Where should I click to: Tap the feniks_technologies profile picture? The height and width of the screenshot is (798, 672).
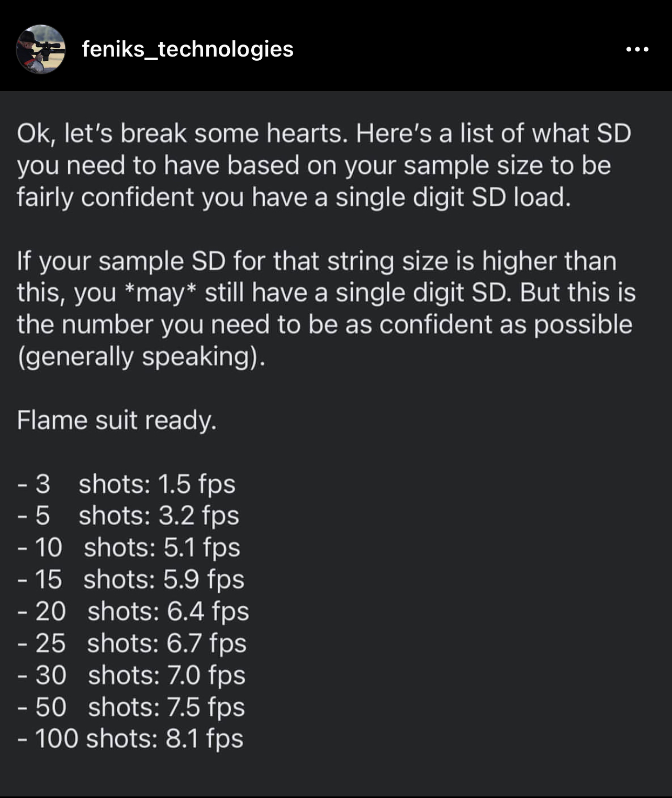(41, 49)
